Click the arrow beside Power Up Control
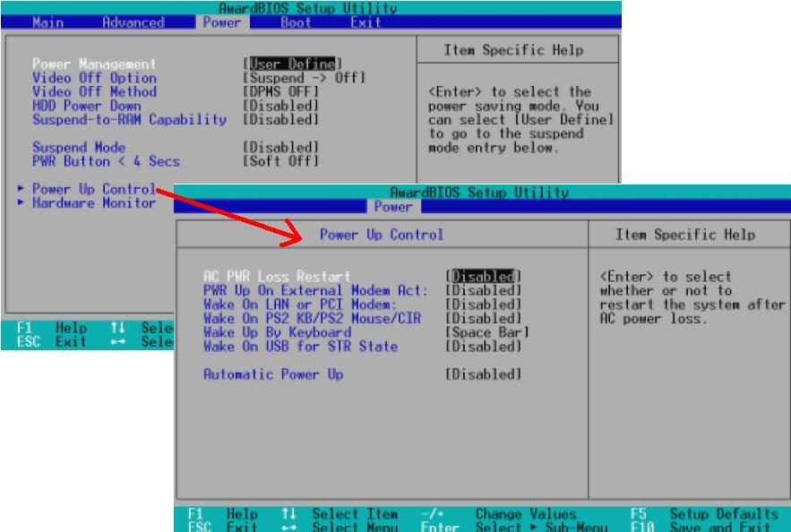Screen dimensions: 791x532 tap(21, 188)
